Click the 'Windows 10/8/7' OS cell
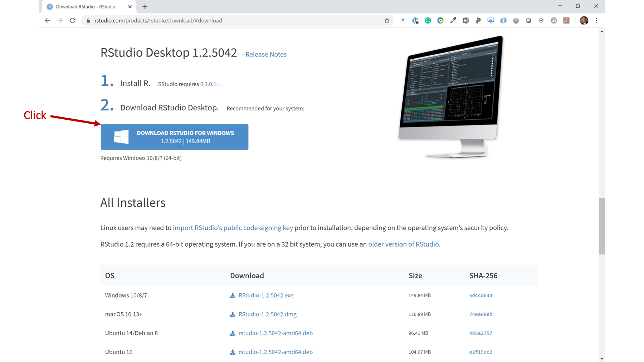The image size is (644, 362). [126, 295]
